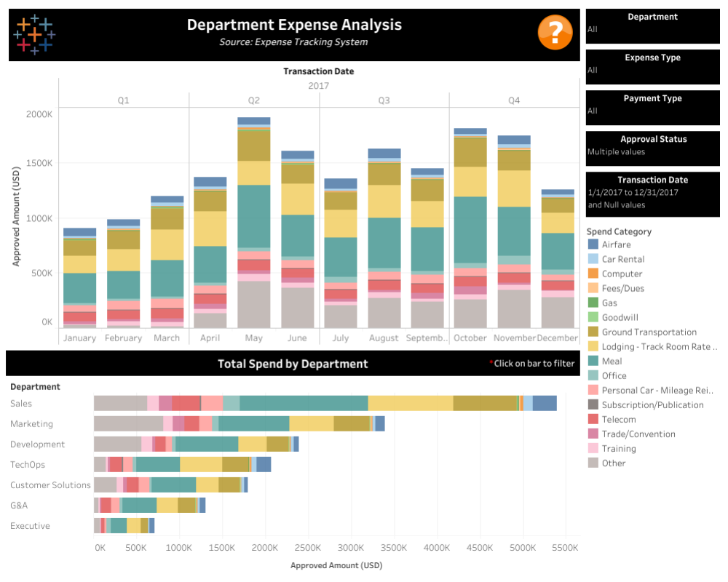Select Meal in the Spend Category legend
Screen dimensions: 728x582
pos(612,362)
